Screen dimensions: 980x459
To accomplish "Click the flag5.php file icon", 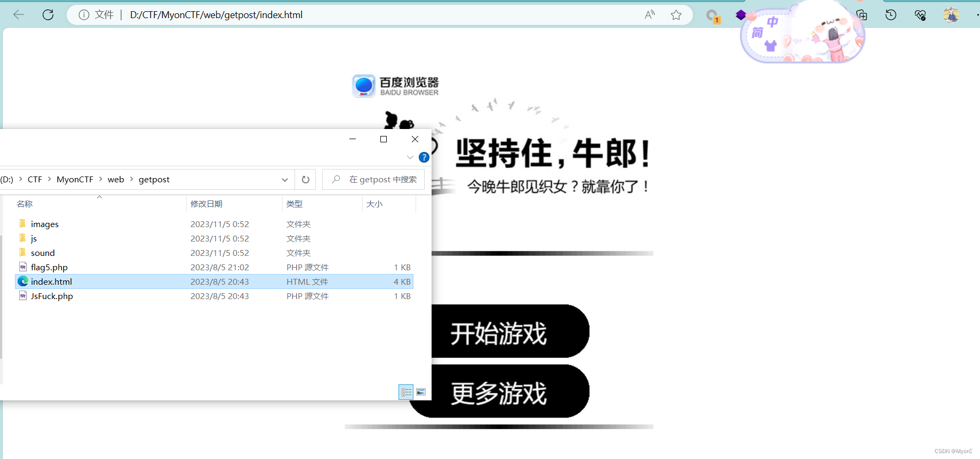I will 23,267.
